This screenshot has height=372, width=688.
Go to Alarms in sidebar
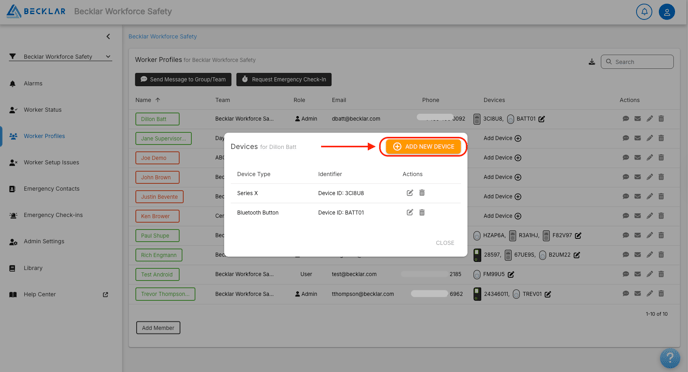click(x=33, y=83)
